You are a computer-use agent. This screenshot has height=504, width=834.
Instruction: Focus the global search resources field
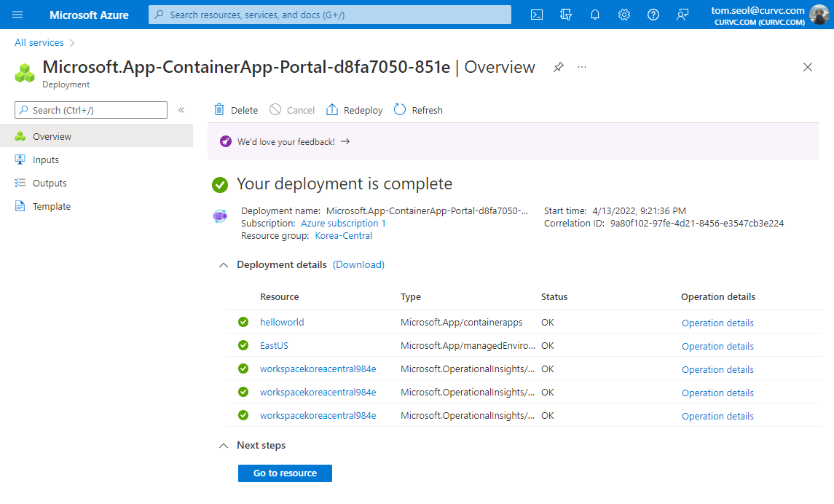(330, 15)
